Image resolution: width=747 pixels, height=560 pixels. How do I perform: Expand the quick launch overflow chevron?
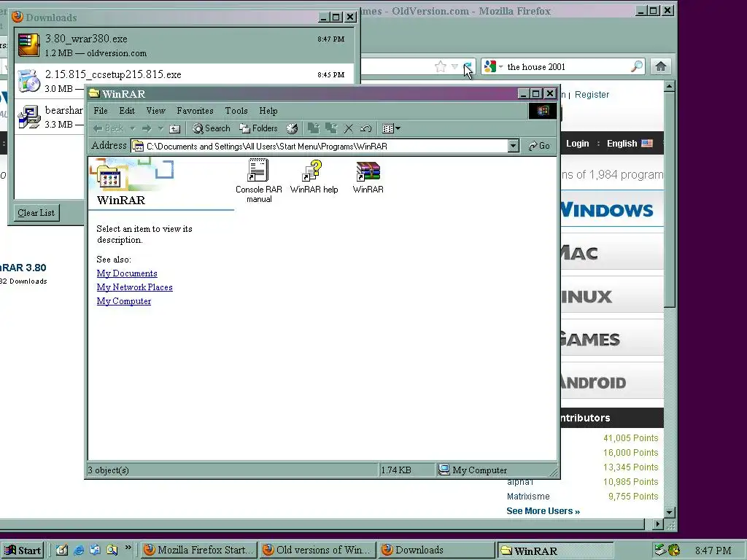[x=128, y=548]
